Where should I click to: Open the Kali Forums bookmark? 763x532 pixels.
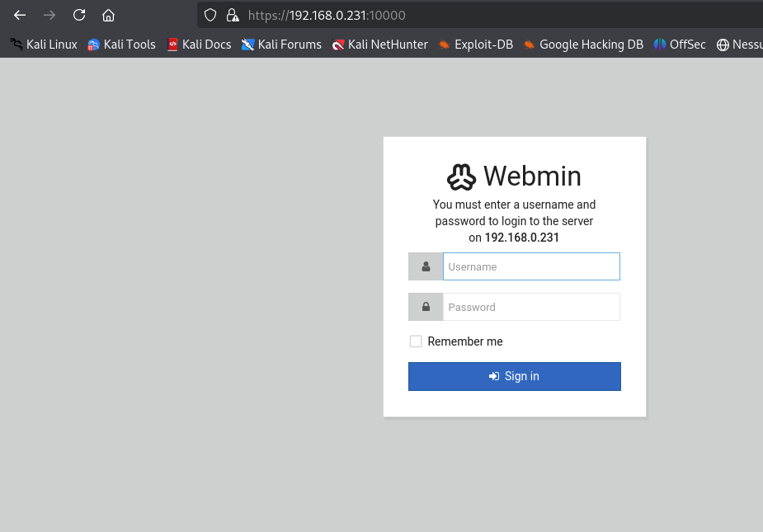point(282,45)
